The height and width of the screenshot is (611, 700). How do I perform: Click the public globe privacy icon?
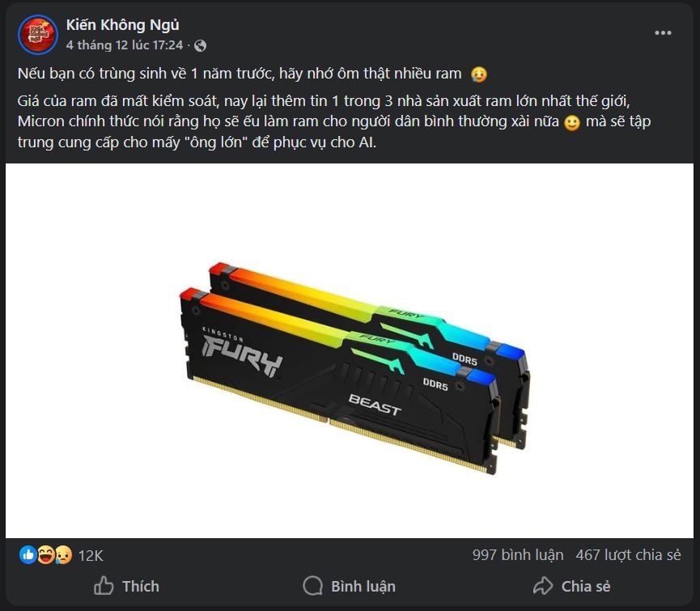[201, 45]
